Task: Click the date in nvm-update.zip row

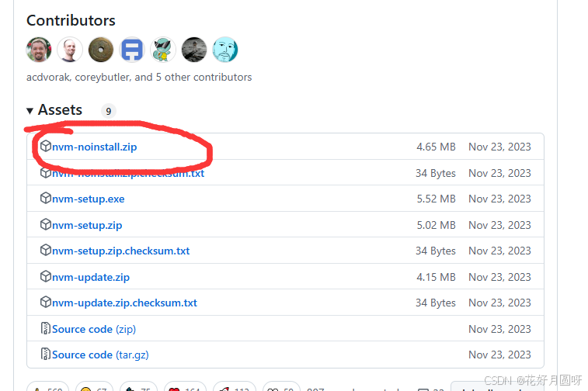Action: point(500,277)
